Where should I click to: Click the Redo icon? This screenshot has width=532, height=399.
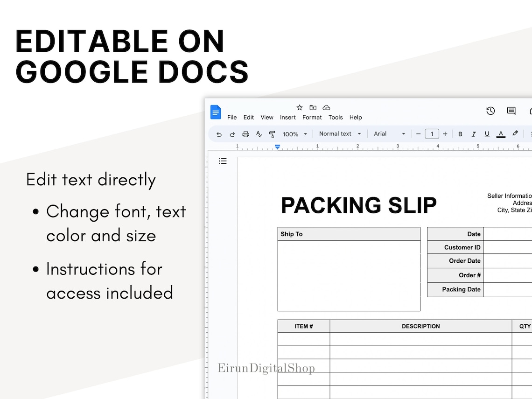click(232, 134)
